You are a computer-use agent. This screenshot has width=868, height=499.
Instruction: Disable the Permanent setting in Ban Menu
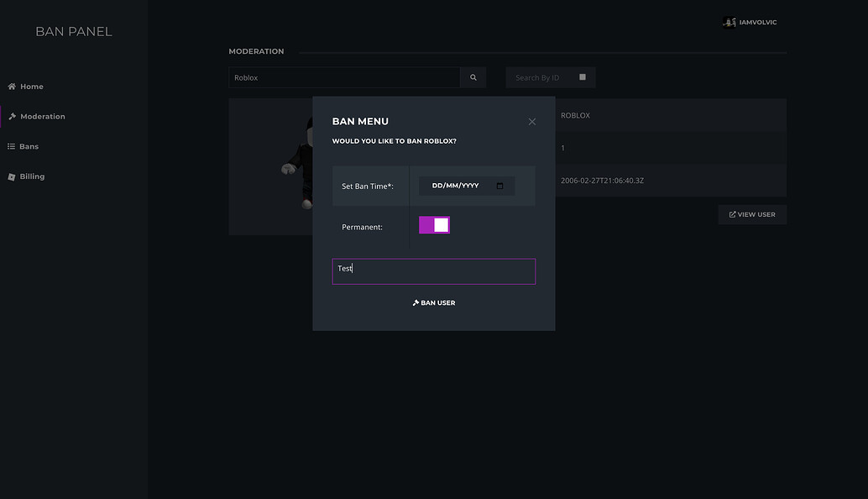(434, 224)
